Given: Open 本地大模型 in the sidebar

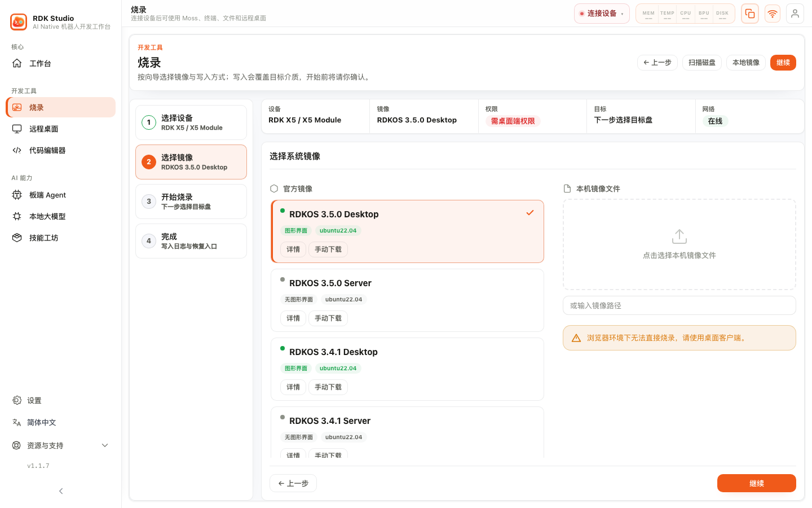Looking at the screenshot, I should point(61,216).
